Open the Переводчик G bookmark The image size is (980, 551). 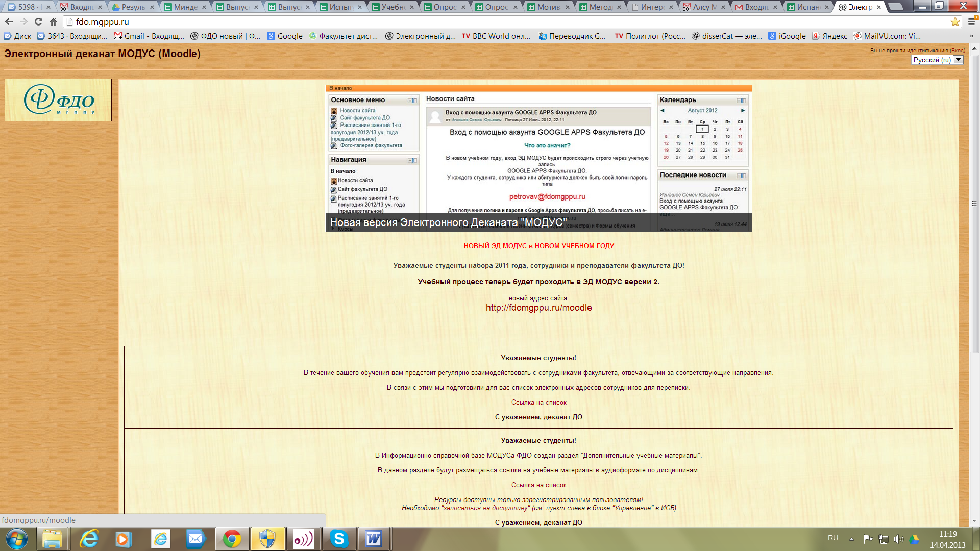click(x=572, y=36)
